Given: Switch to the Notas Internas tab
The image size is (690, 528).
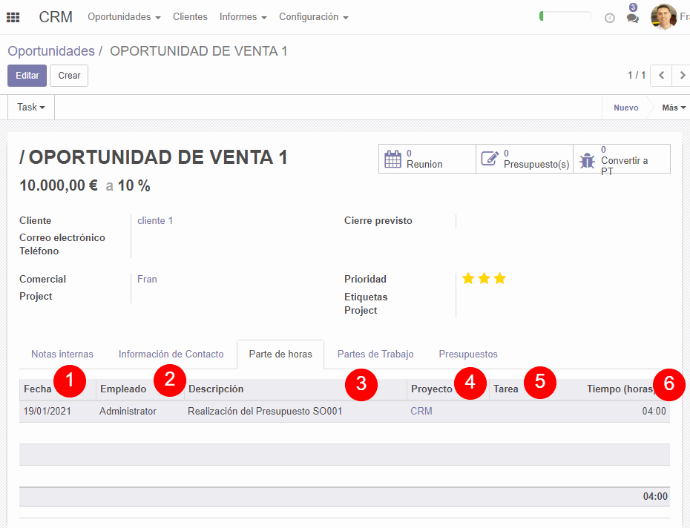Looking at the screenshot, I should (62, 354).
